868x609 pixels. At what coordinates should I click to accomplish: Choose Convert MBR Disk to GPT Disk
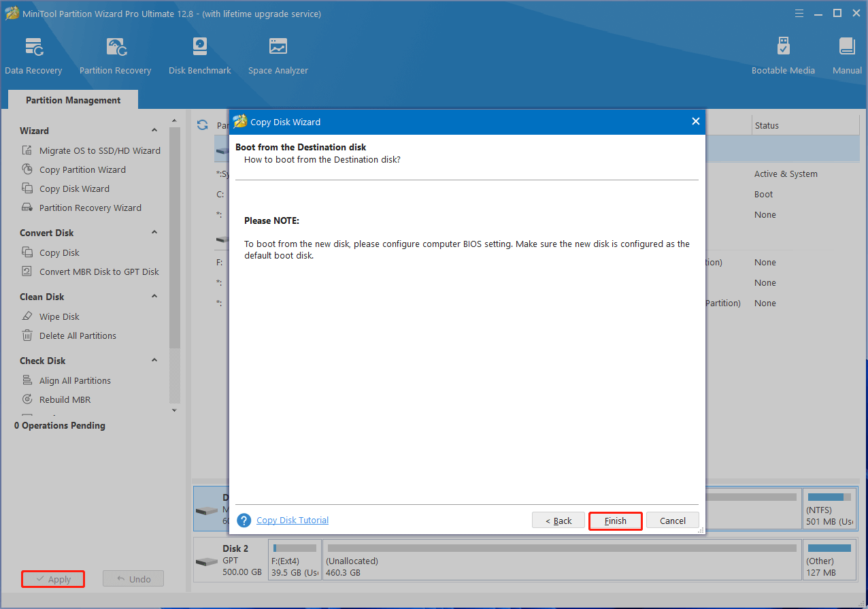click(99, 271)
